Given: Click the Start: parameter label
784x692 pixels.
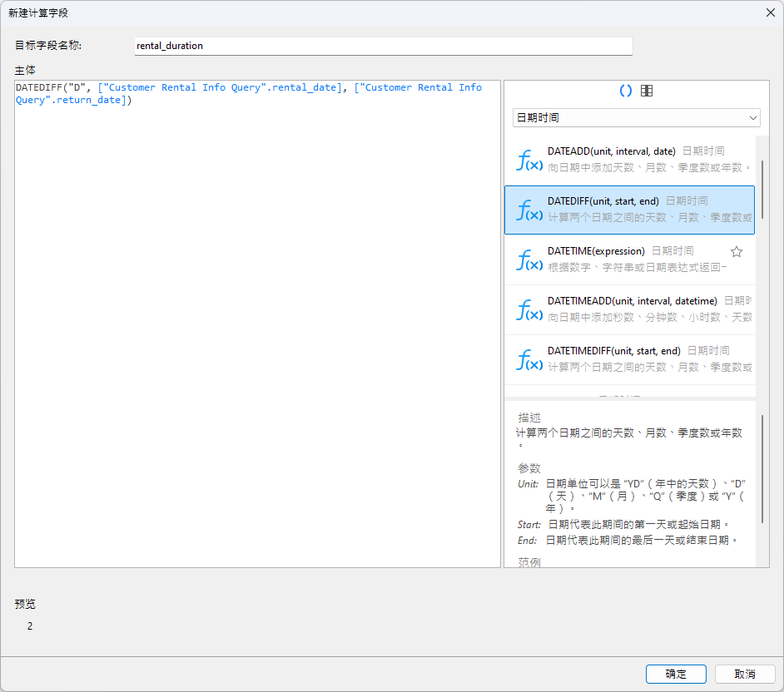Looking at the screenshot, I should [x=529, y=525].
